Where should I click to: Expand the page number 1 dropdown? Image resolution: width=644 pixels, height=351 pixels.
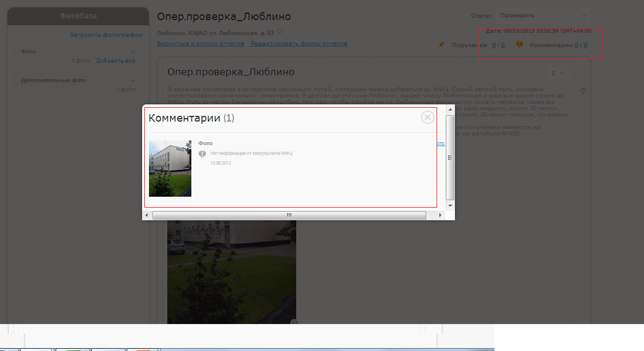pyautogui.click(x=557, y=73)
